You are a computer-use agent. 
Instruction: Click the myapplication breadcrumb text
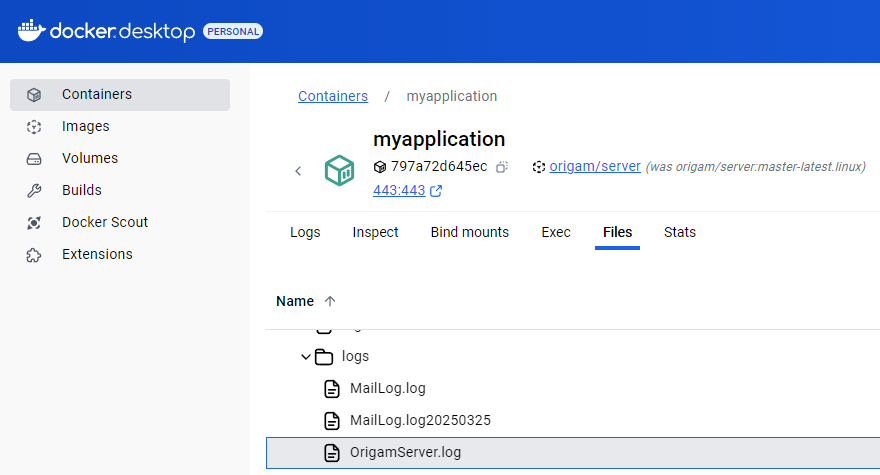pyautogui.click(x=452, y=96)
